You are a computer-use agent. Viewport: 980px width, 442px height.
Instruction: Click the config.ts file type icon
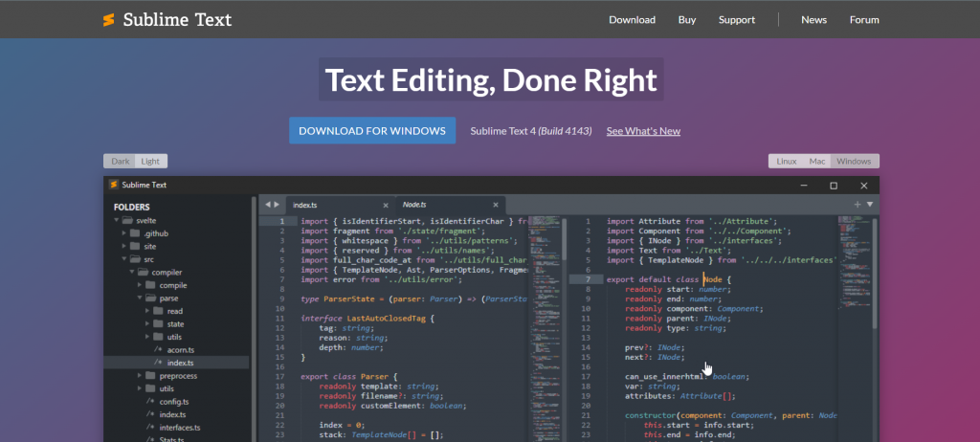150,402
